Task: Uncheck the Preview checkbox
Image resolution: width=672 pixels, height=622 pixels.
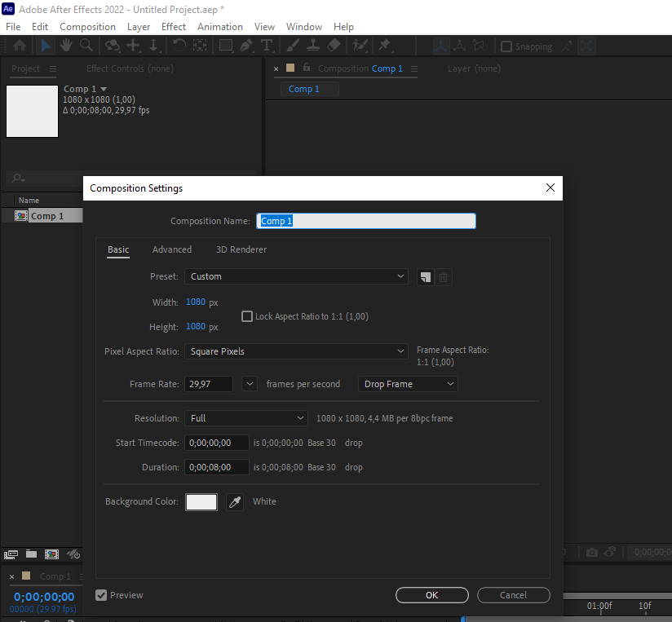Action: click(x=101, y=595)
